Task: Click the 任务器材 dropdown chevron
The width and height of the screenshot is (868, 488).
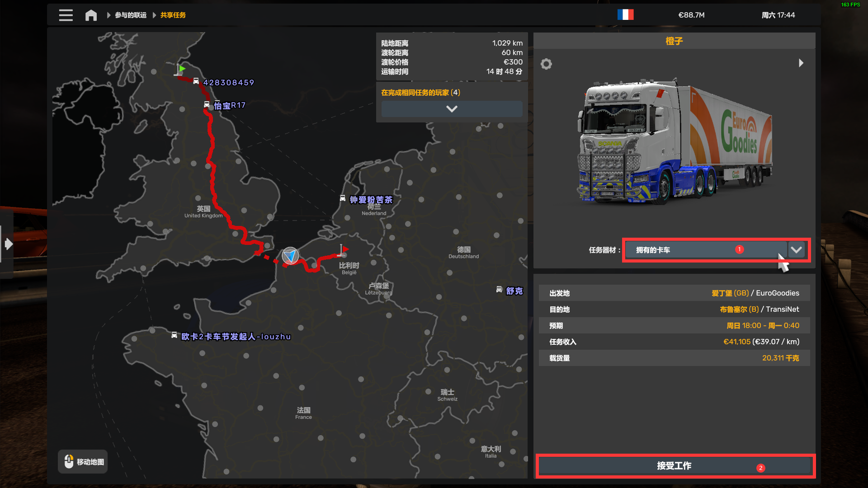Action: tap(796, 250)
